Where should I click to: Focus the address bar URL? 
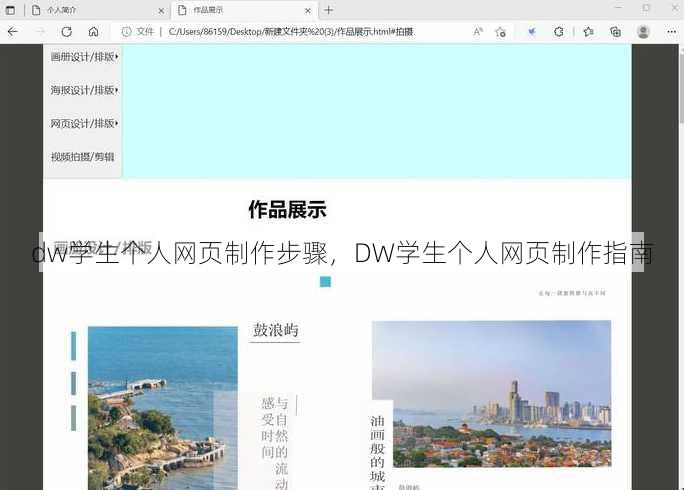click(291, 31)
